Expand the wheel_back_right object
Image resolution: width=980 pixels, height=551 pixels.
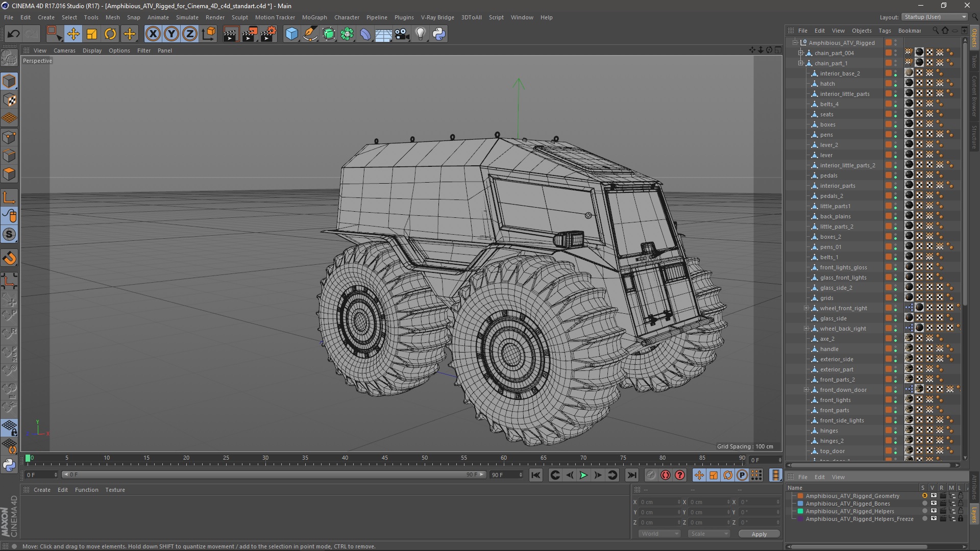806,329
